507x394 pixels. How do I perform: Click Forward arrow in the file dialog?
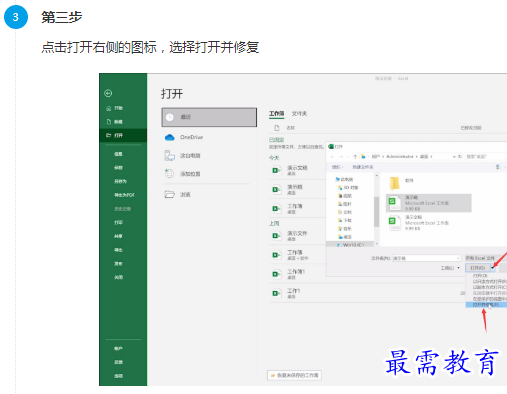(x=341, y=156)
